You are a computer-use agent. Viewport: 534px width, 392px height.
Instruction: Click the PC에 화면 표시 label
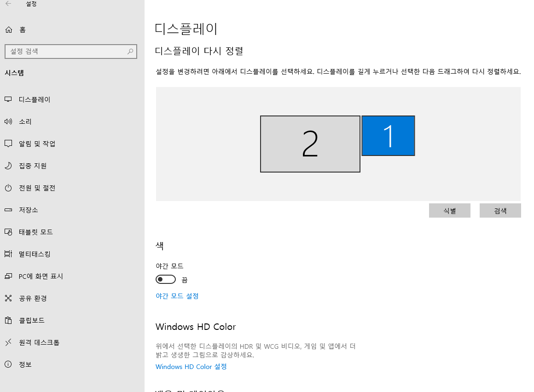pos(41,276)
